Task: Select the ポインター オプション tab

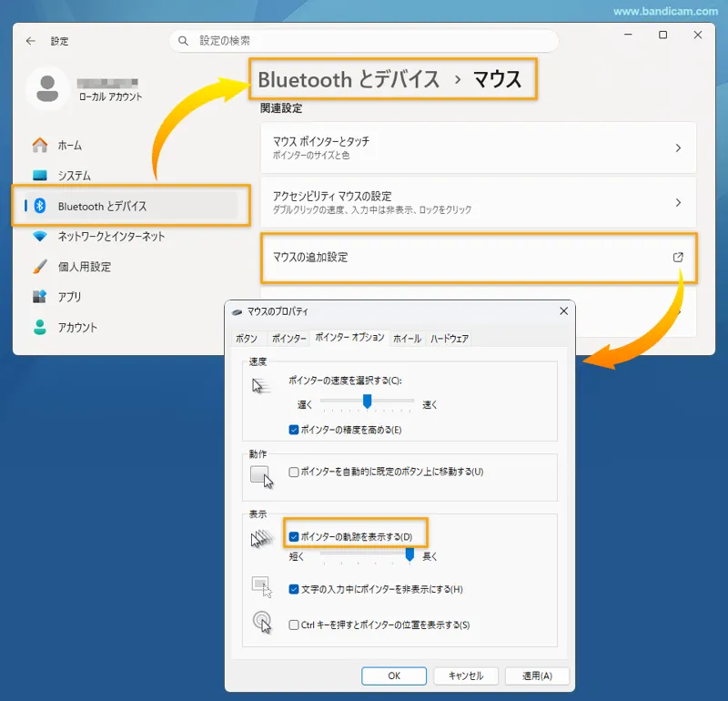Action: [349, 337]
